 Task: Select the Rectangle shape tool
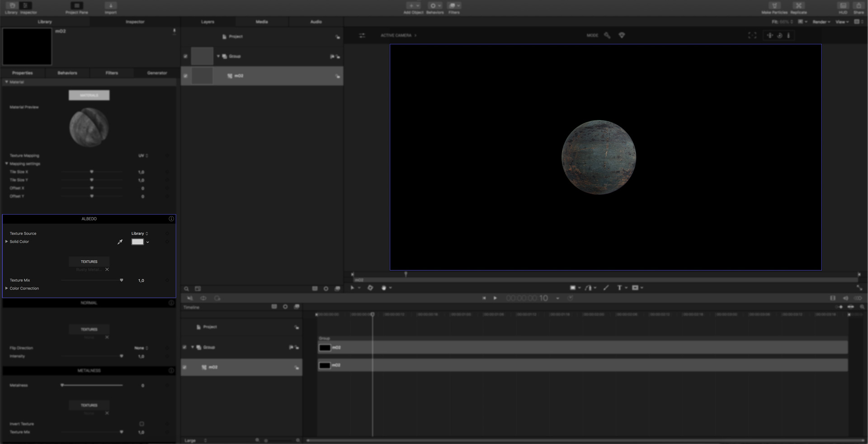(573, 288)
